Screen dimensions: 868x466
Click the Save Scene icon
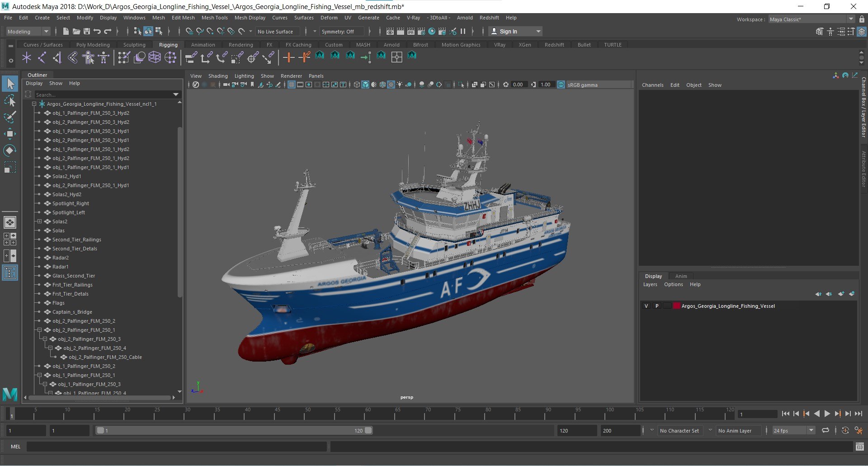(87, 31)
